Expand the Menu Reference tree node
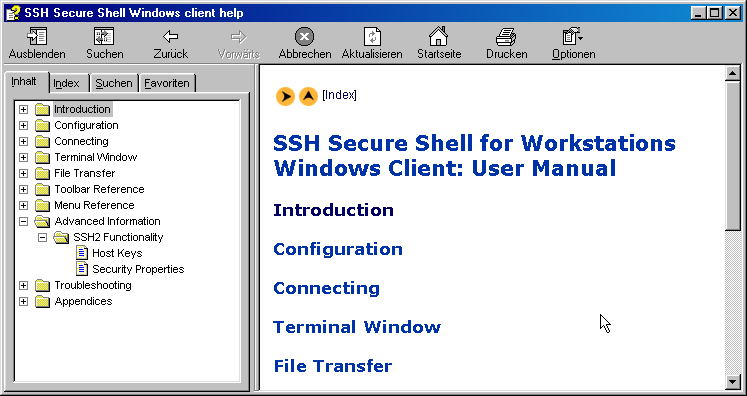747x396 pixels. click(x=23, y=205)
